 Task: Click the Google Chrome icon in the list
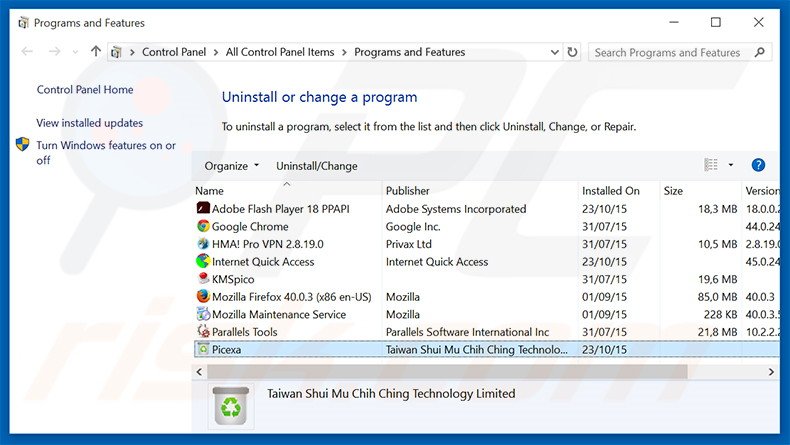(203, 226)
